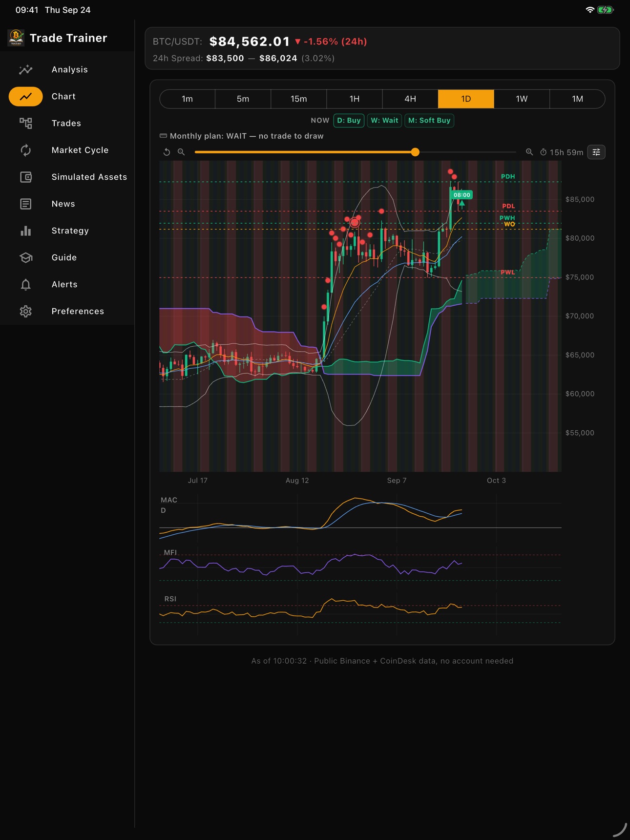Switch to the 5m timeframe
Viewport: 630px width, 840px height.
[243, 99]
